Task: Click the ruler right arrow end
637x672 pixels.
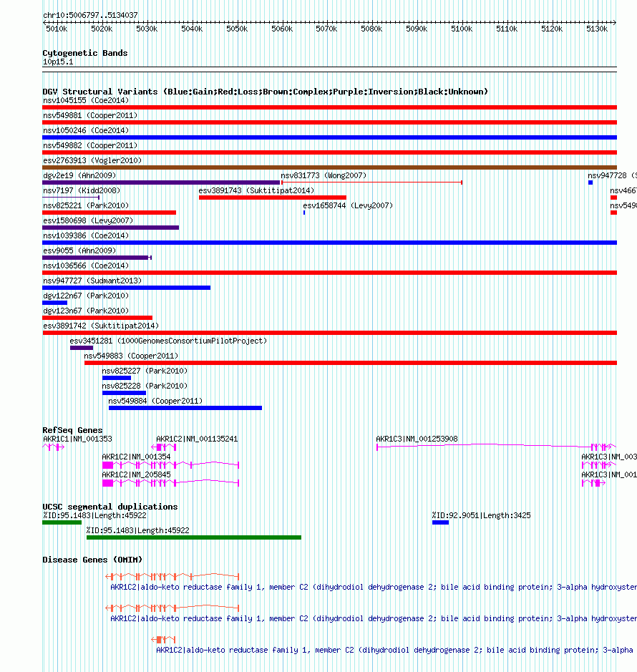Action: pyautogui.click(x=614, y=22)
